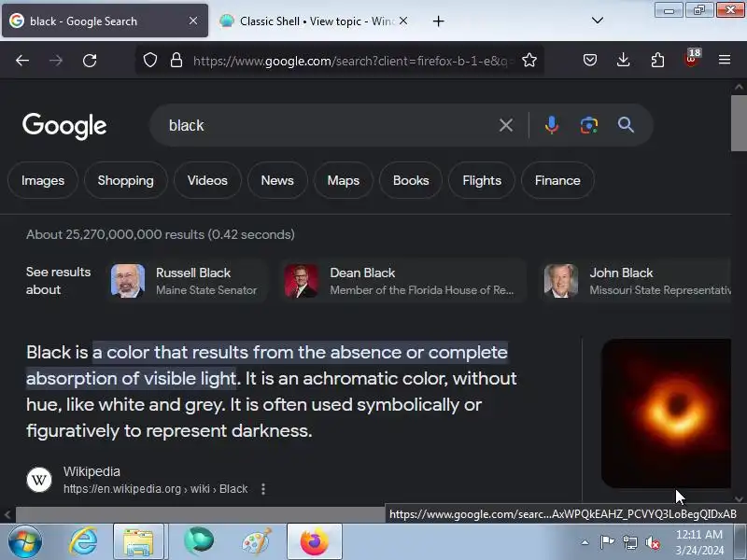Click the scroll-up arrow of the page
The image size is (747, 560).
tap(739, 87)
